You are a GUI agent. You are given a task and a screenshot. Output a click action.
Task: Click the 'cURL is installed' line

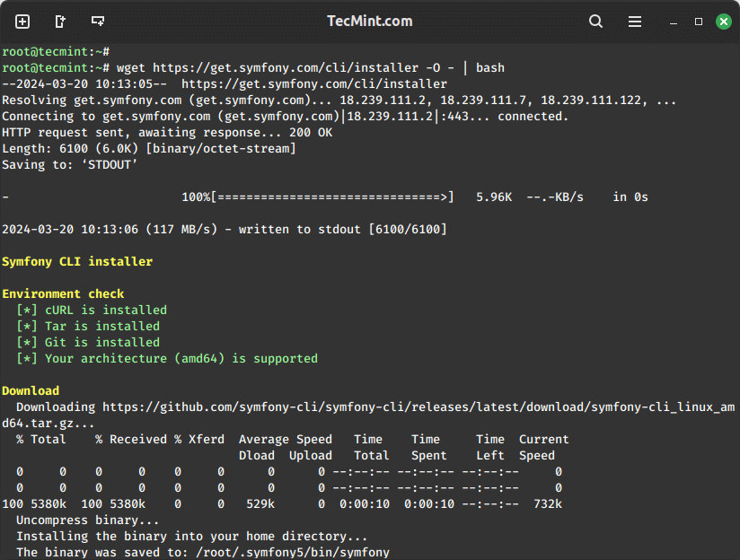tap(92, 310)
